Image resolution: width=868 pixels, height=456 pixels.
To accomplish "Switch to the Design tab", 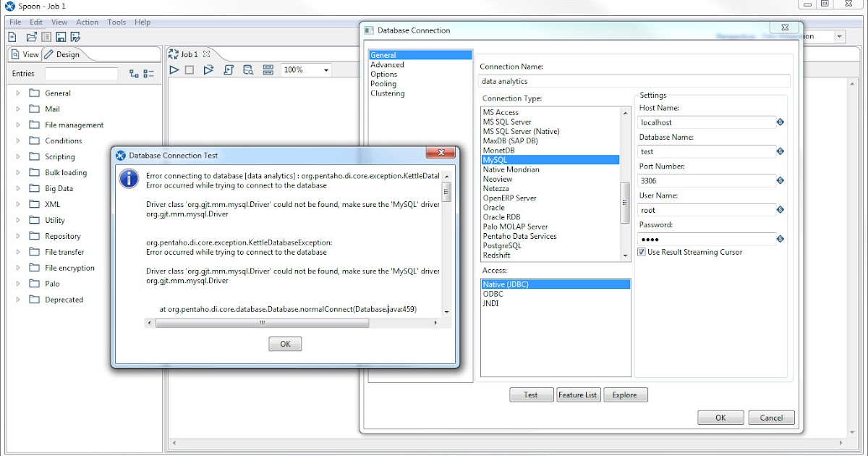I will click(62, 54).
